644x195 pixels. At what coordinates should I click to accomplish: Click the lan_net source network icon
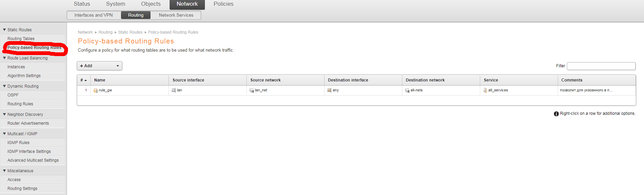coord(251,90)
